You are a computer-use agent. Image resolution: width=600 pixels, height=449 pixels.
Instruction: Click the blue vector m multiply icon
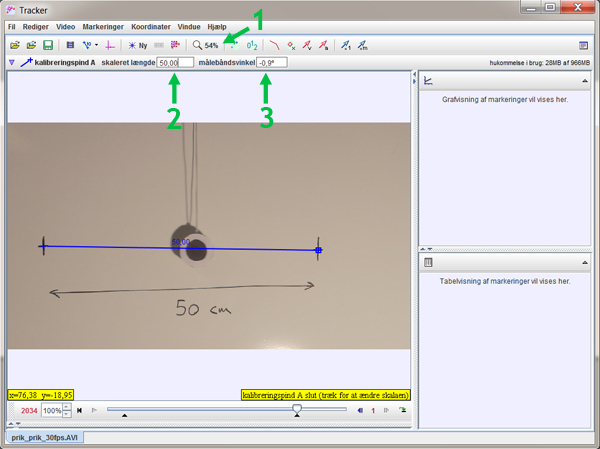[362, 46]
